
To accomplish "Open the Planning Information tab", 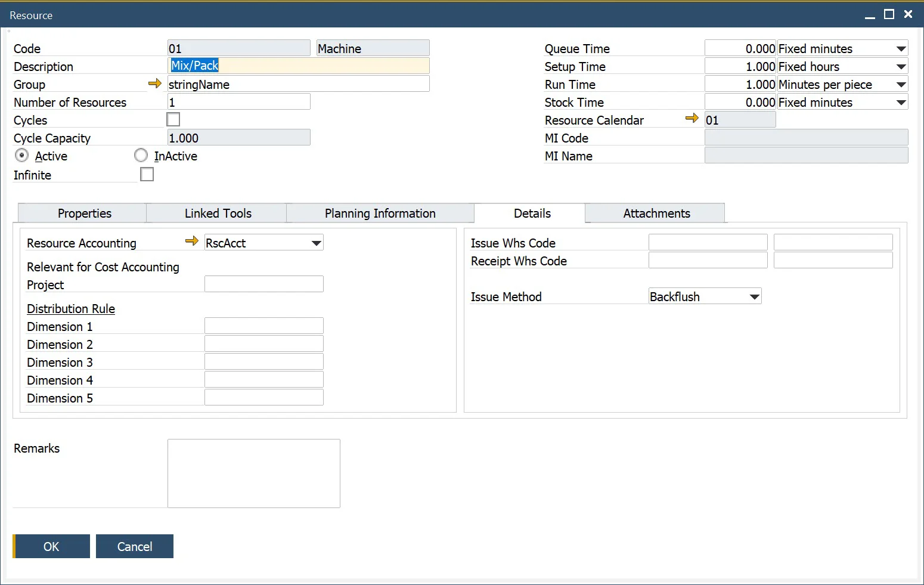I will coord(380,213).
